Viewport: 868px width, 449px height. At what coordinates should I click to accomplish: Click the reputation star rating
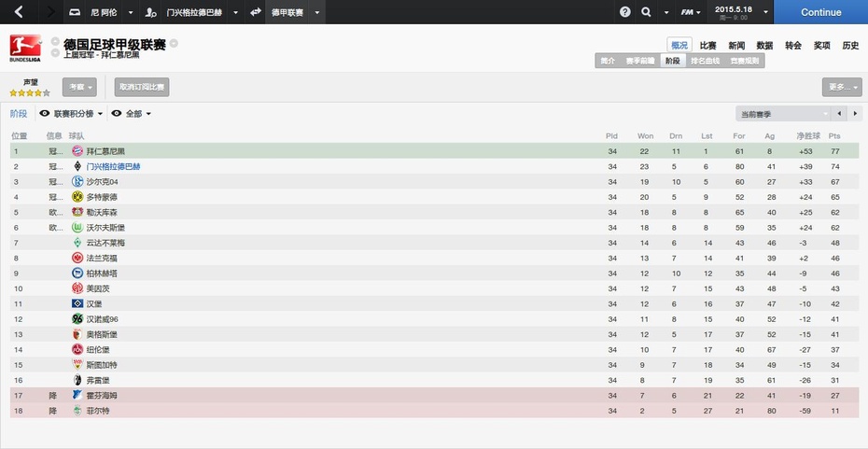(x=30, y=93)
